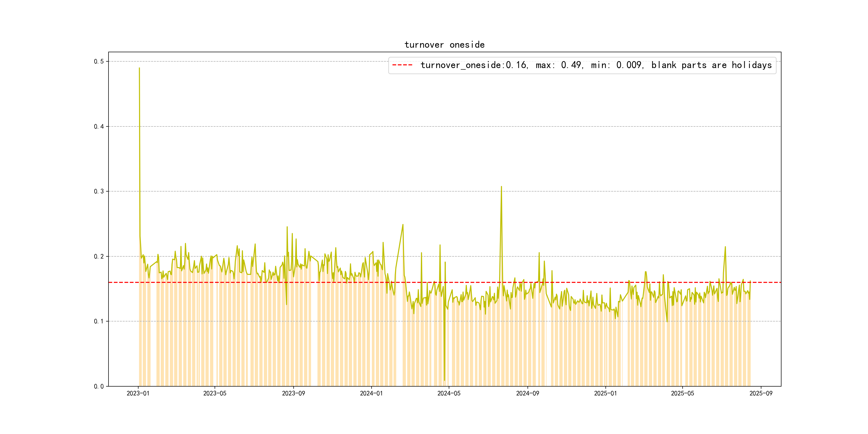Image resolution: width=868 pixels, height=434 pixels.
Task: Click the 2025-09 x-axis date label
Action: [761, 393]
